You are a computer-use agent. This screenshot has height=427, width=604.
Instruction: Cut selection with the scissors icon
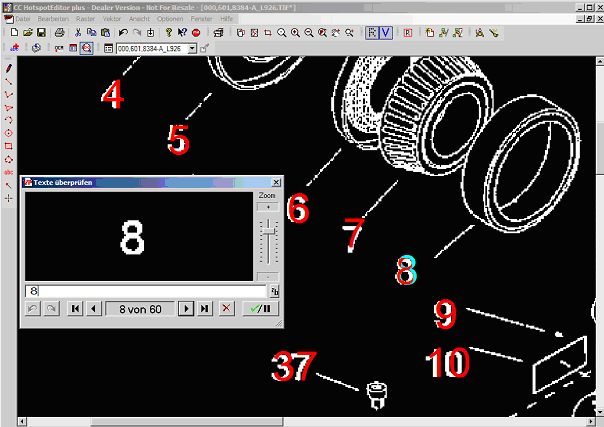(x=78, y=33)
